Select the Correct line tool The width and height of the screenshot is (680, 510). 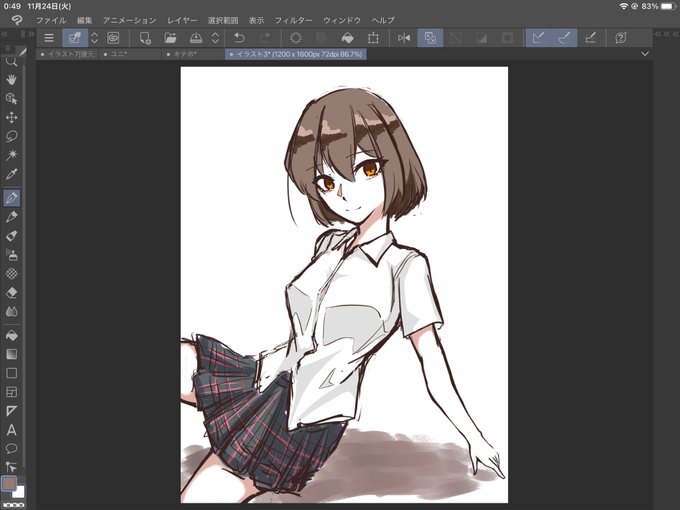click(11, 467)
